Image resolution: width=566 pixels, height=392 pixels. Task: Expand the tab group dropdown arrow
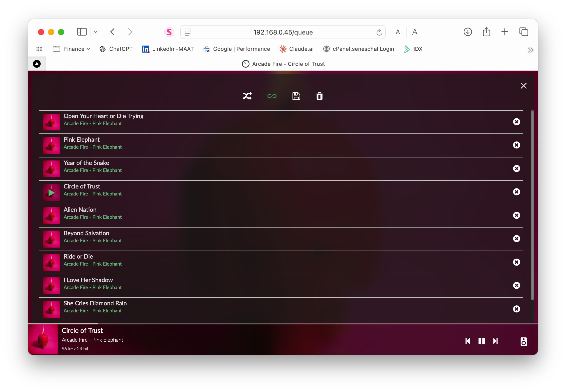(x=96, y=32)
